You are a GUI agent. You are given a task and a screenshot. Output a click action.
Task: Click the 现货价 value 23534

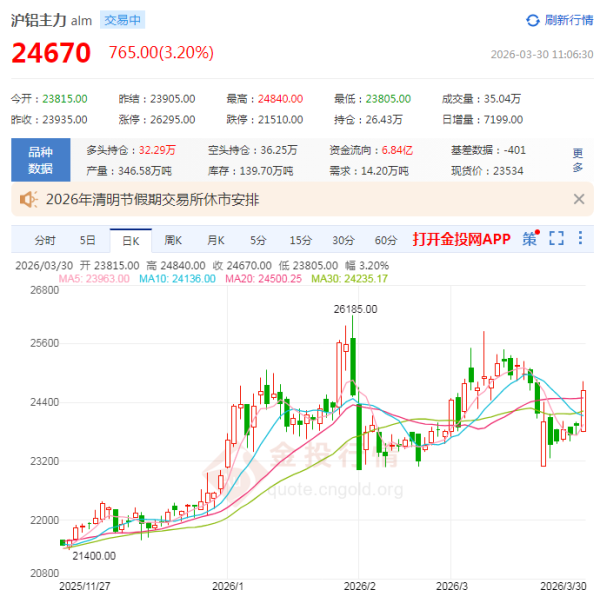point(508,171)
